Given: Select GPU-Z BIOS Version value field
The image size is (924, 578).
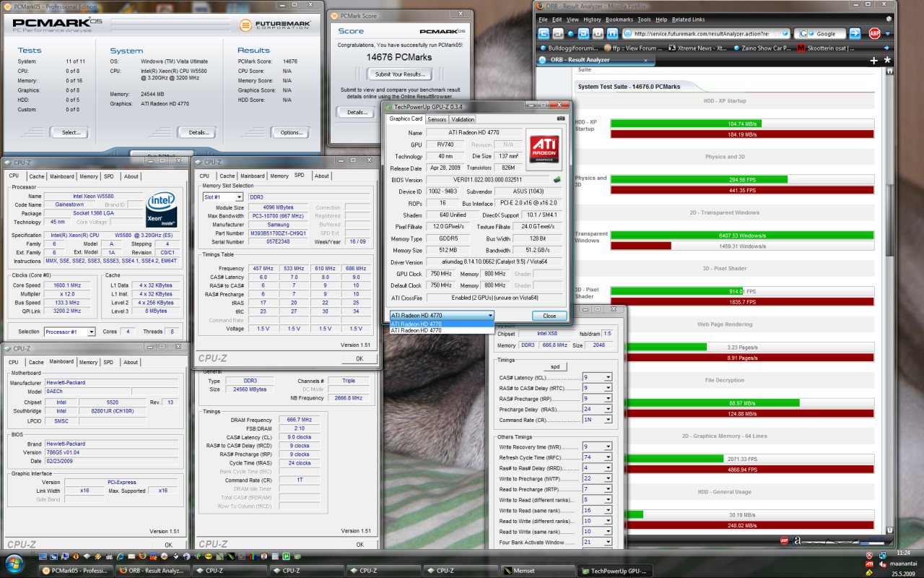Looking at the screenshot, I should pyautogui.click(x=488, y=180).
